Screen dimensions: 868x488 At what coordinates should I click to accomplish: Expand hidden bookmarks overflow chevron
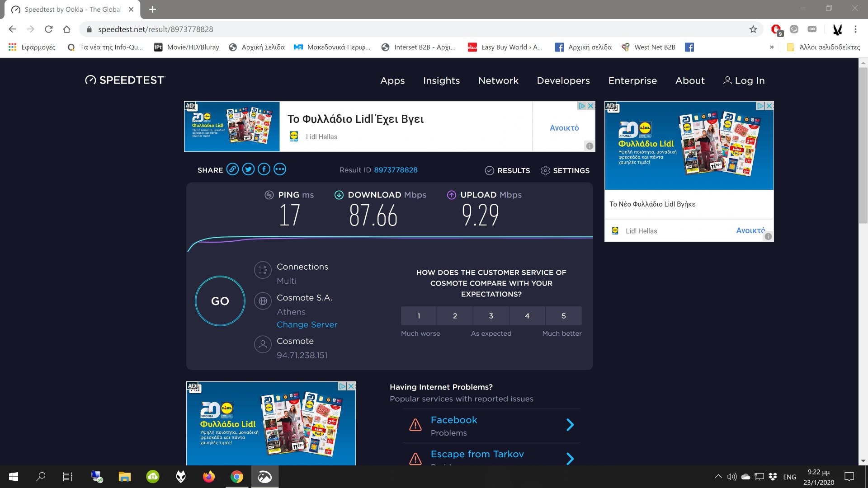pos(772,47)
